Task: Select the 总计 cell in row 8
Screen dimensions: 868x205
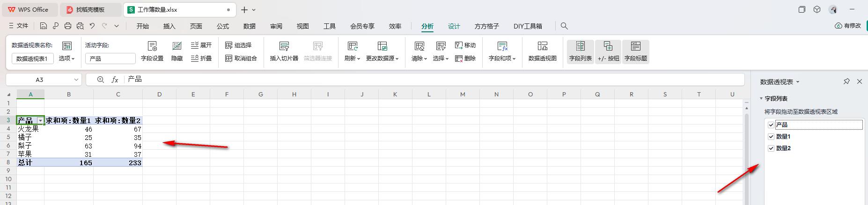Action: coord(30,162)
